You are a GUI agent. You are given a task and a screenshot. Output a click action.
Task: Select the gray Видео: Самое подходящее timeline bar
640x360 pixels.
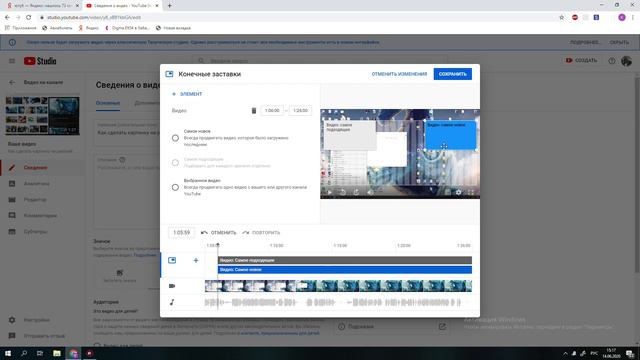click(x=345, y=260)
